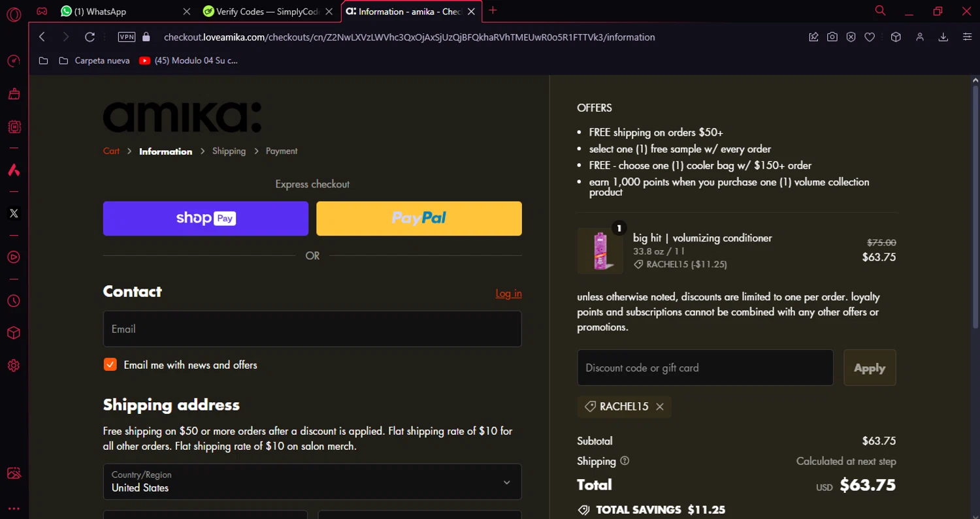Click the Email input field

tap(312, 328)
